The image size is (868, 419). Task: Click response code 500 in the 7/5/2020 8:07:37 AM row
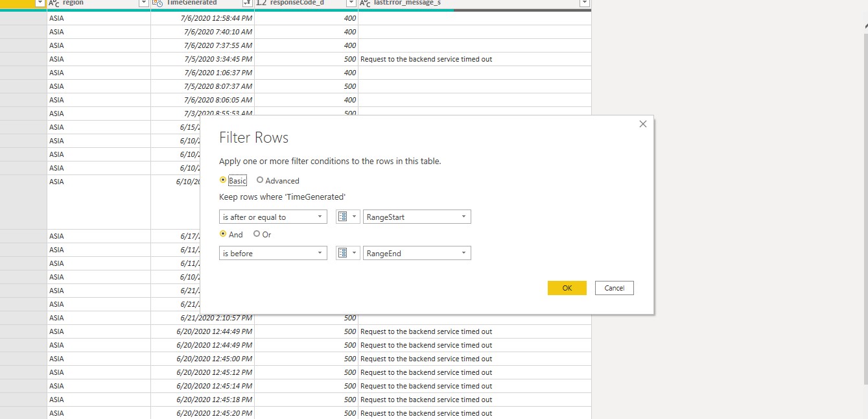pyautogui.click(x=306, y=86)
